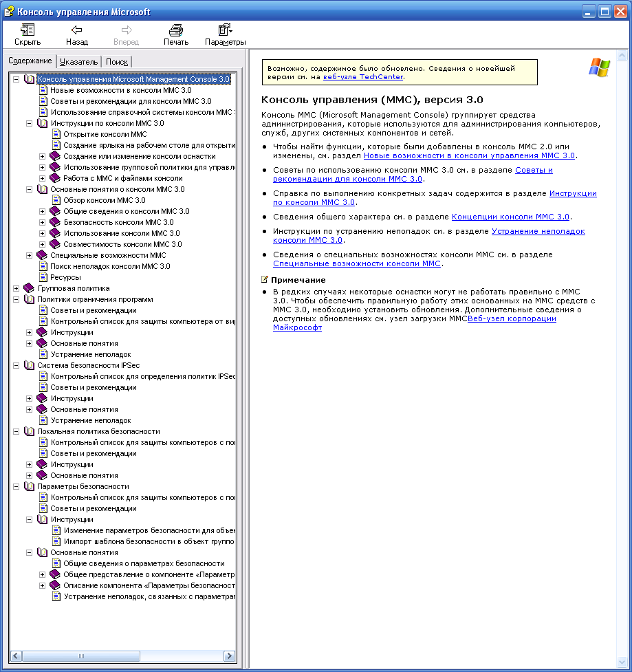Image resolution: width=632 pixels, height=672 pixels.
Task: Expand the Специальные возможности MMC node
Action: click(x=29, y=255)
